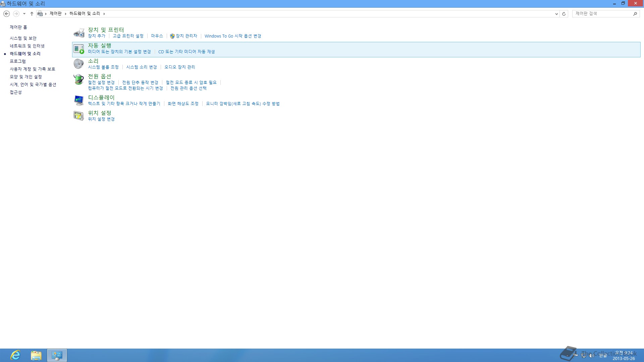Open the recent locations dropdown arrow
The image size is (644, 362).
click(24, 14)
